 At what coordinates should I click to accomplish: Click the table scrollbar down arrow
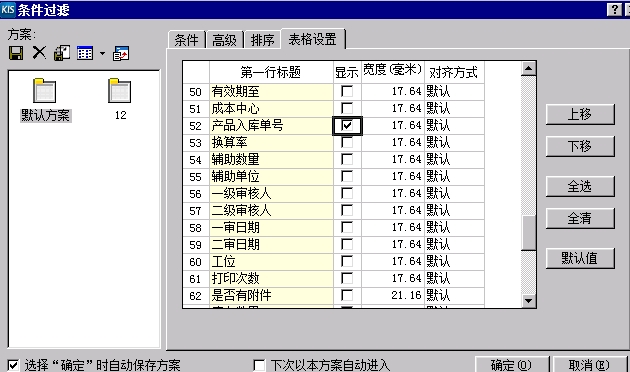click(529, 300)
